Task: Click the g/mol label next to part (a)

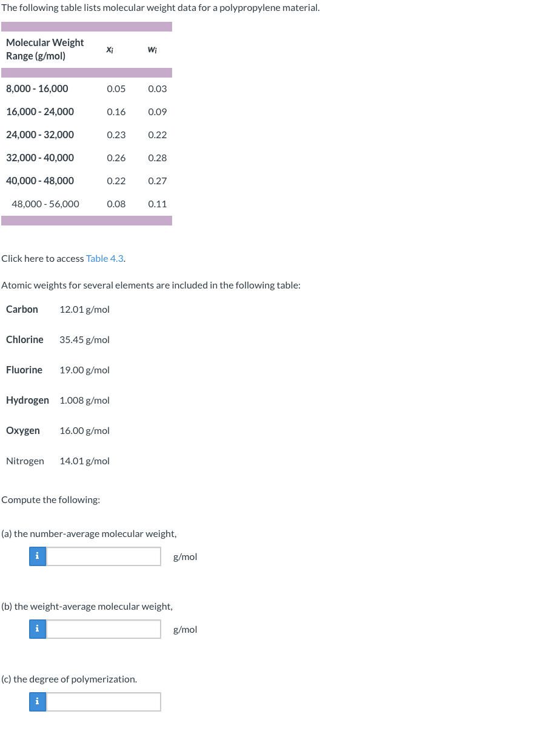Action: click(x=185, y=556)
